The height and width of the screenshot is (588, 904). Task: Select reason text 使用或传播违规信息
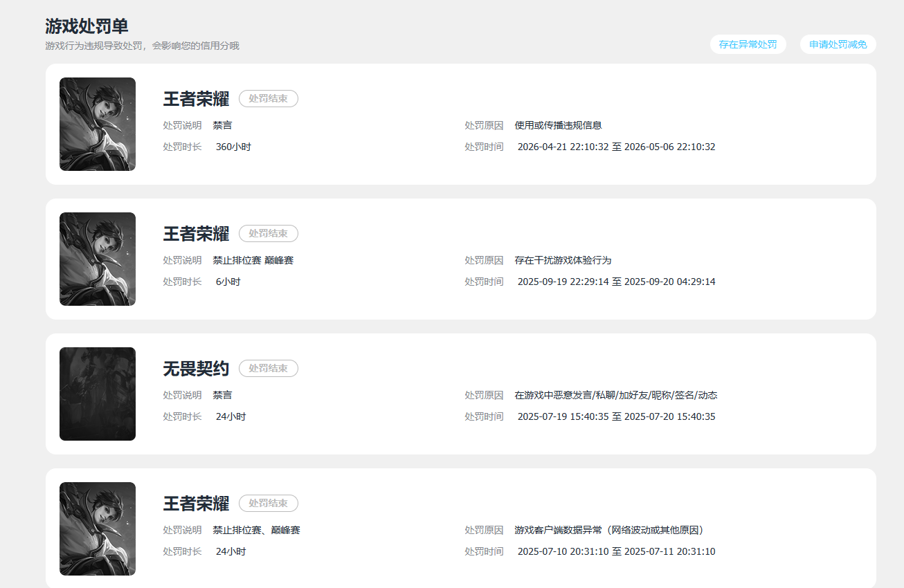(558, 125)
